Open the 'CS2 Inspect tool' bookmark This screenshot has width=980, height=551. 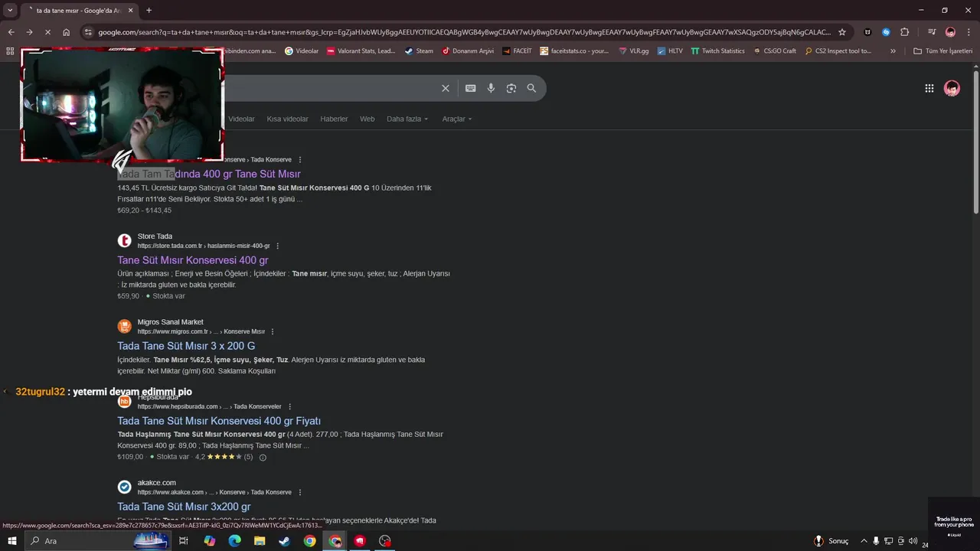coord(838,51)
